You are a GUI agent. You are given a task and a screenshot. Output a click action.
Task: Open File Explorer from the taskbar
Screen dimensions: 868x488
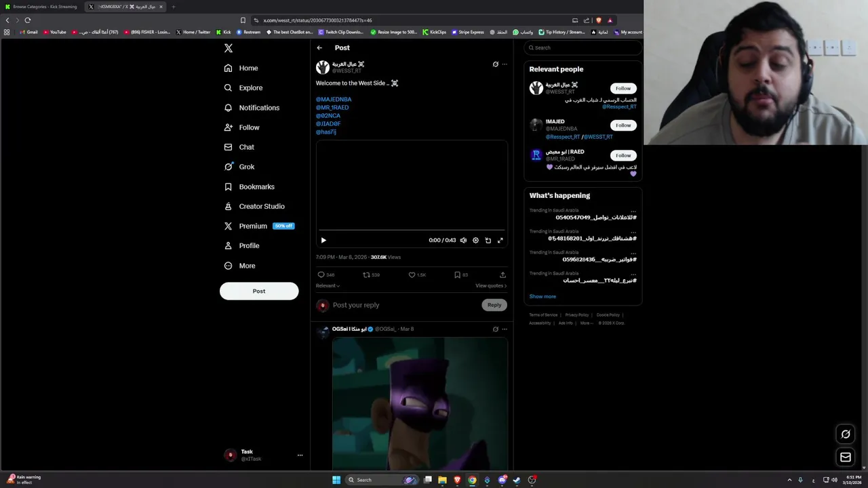(x=442, y=480)
